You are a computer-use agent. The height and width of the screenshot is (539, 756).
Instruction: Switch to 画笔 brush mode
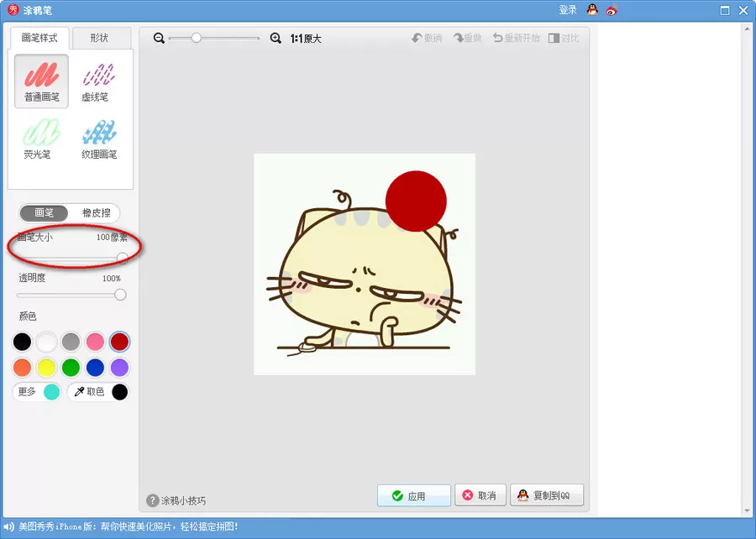44,213
